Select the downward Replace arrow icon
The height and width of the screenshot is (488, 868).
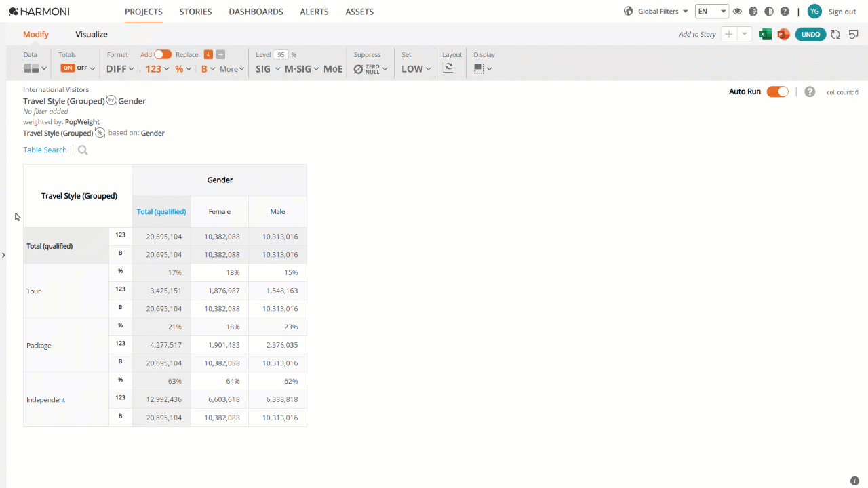click(208, 55)
